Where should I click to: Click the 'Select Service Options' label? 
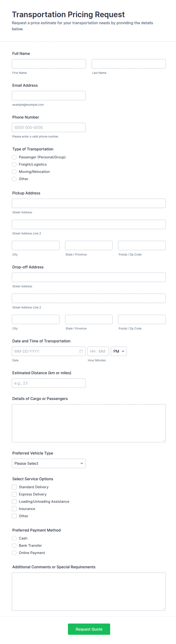pyautogui.click(x=33, y=479)
